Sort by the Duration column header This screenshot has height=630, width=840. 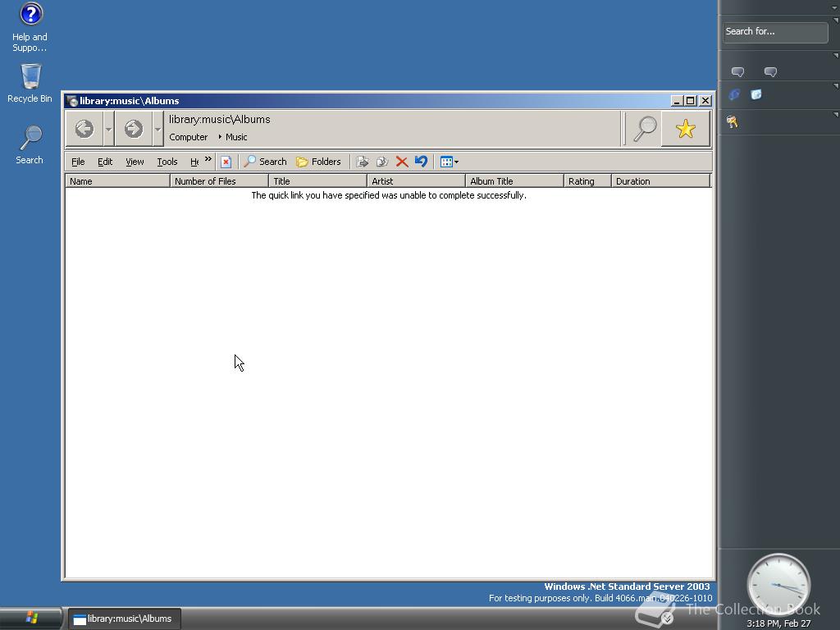(x=661, y=181)
